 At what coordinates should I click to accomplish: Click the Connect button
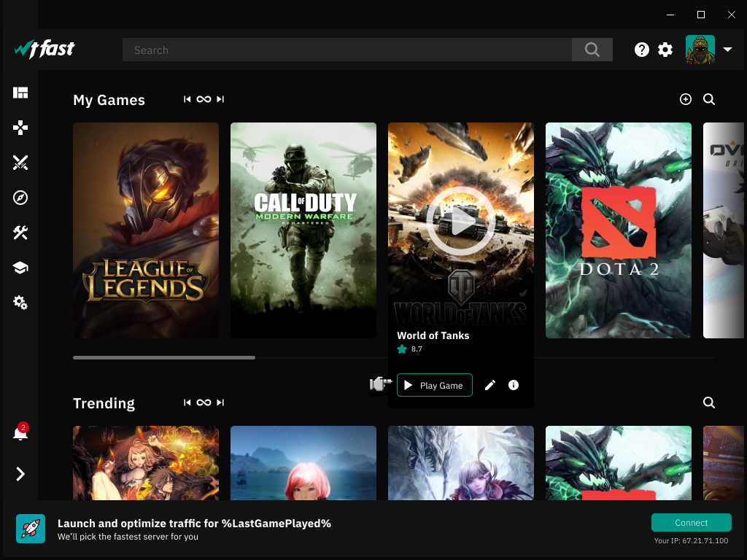click(x=691, y=523)
